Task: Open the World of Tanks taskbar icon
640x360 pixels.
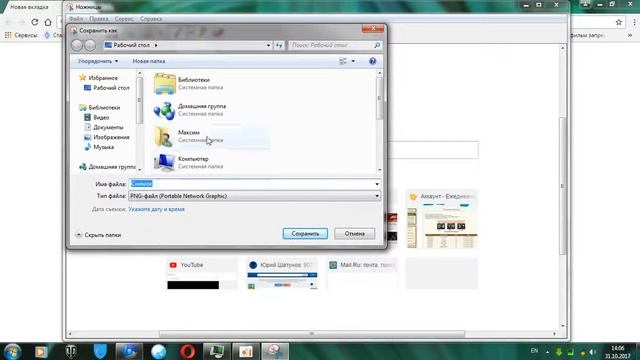Action: click(x=71, y=351)
